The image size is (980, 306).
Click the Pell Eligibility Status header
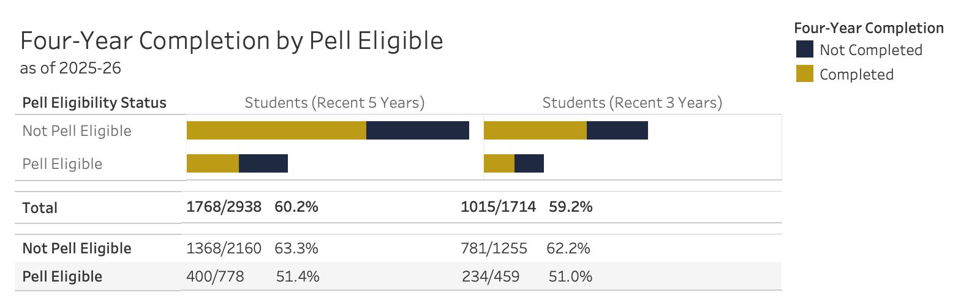click(x=94, y=102)
